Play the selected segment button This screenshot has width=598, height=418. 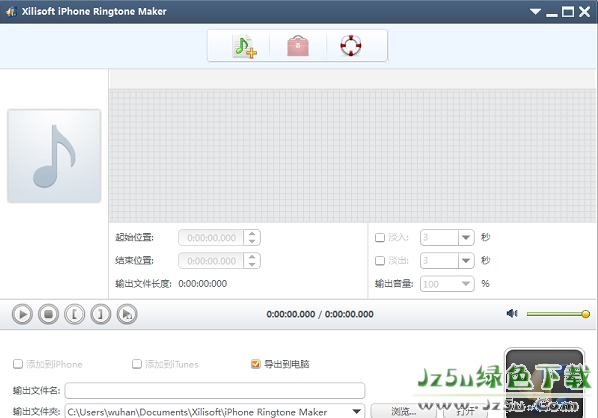[127, 314]
